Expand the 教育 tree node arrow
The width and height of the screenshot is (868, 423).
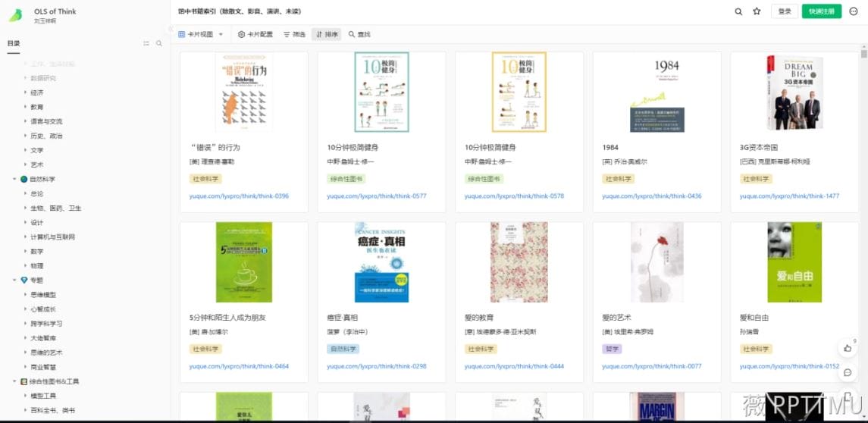[x=26, y=107]
